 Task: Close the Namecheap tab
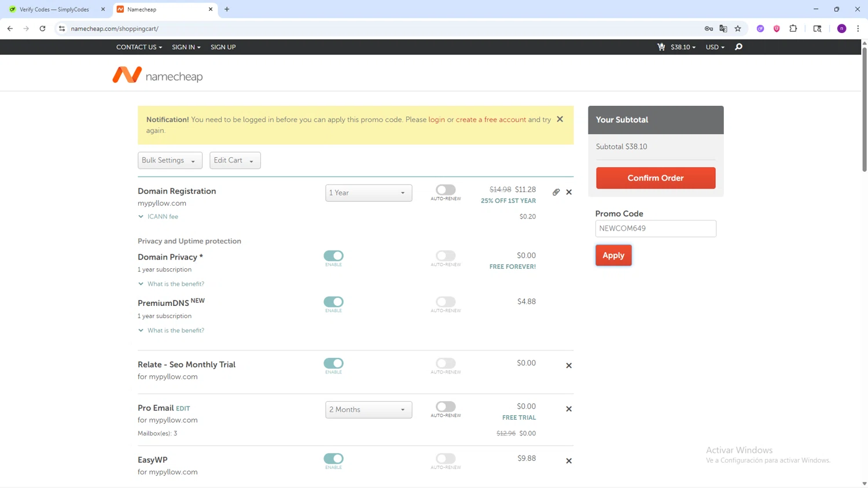point(211,9)
